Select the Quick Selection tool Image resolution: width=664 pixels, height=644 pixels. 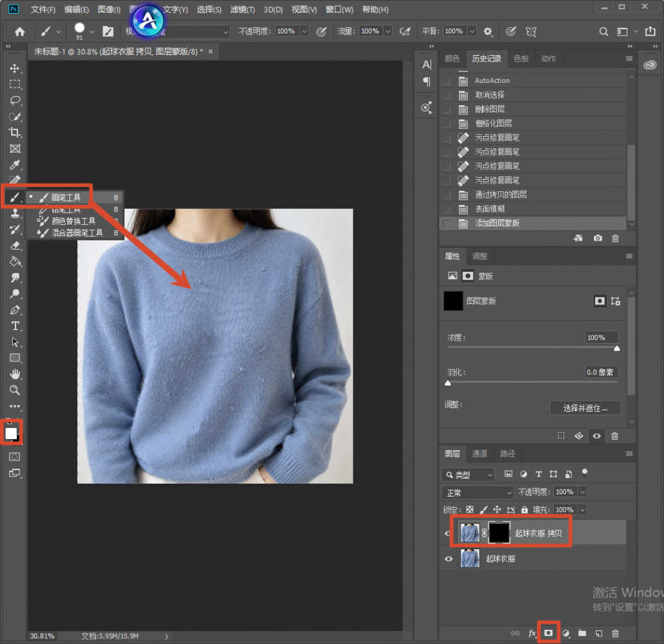tap(15, 117)
